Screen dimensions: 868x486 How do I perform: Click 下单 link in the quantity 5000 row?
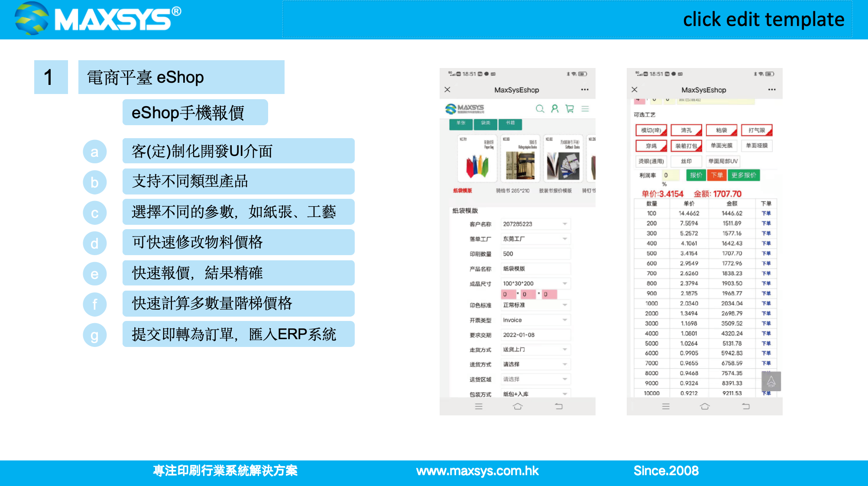pos(766,343)
